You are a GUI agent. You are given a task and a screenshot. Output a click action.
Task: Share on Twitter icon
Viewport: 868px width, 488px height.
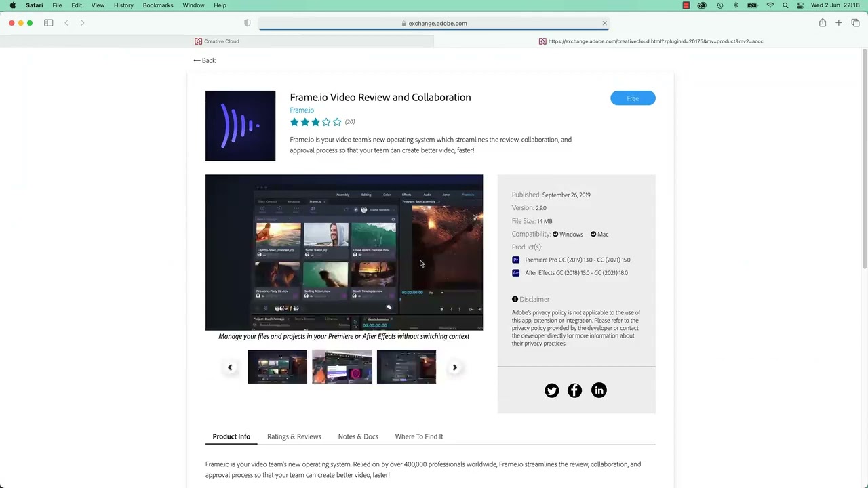coord(552,390)
